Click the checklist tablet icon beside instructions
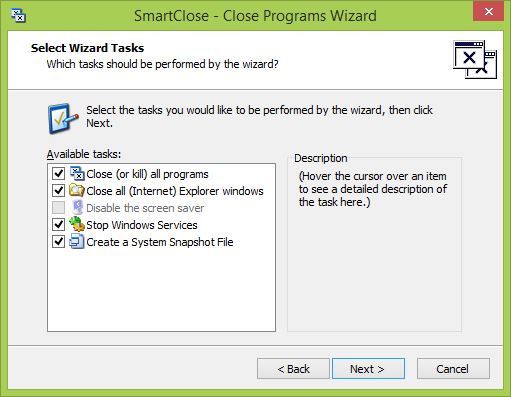 click(x=63, y=118)
